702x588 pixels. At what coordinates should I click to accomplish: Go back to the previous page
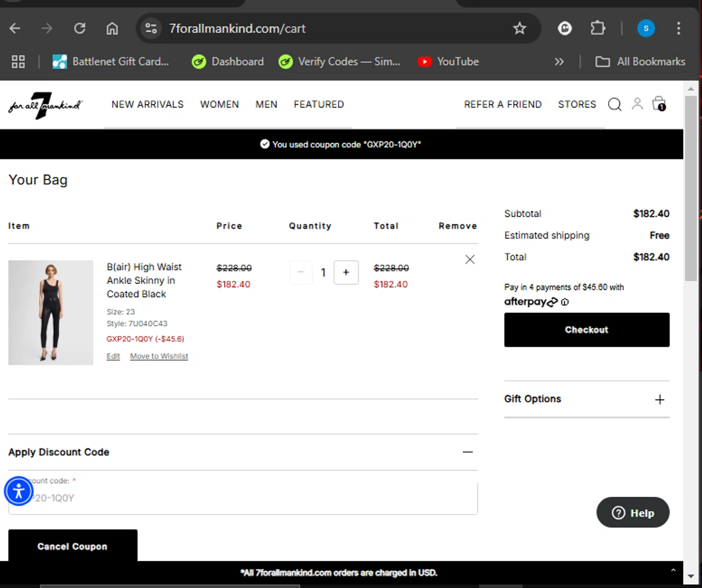tap(15, 29)
